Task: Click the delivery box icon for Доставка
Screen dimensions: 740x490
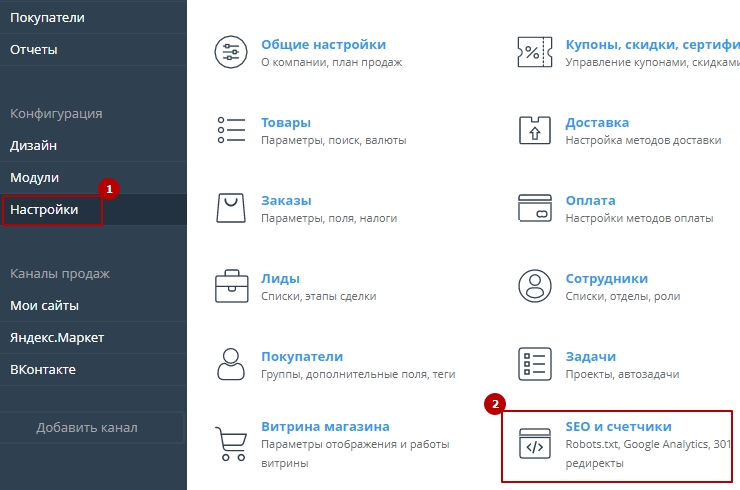Action: click(x=535, y=130)
